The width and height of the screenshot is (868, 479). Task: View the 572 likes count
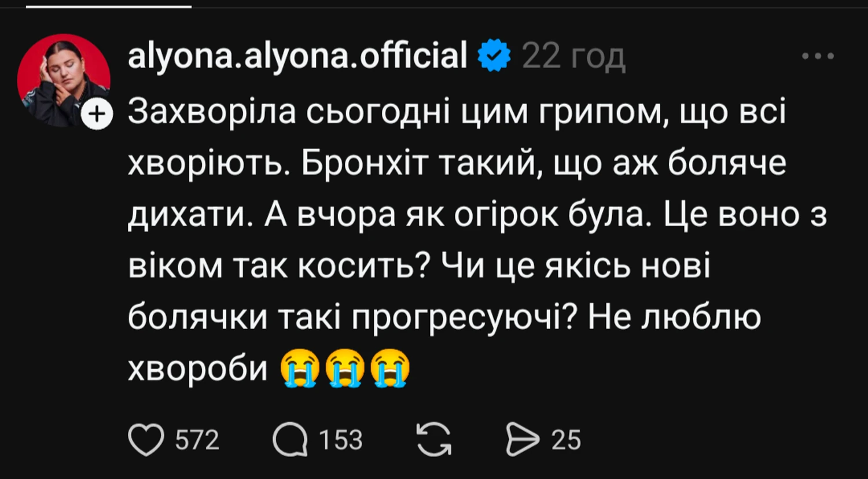point(197,440)
